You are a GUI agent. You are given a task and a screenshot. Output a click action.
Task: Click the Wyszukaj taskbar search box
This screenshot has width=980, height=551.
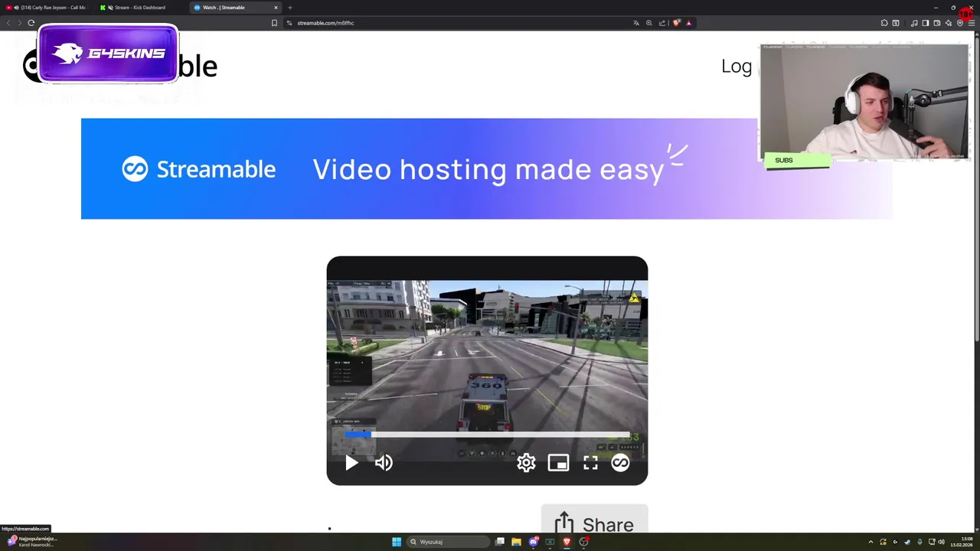(x=449, y=542)
